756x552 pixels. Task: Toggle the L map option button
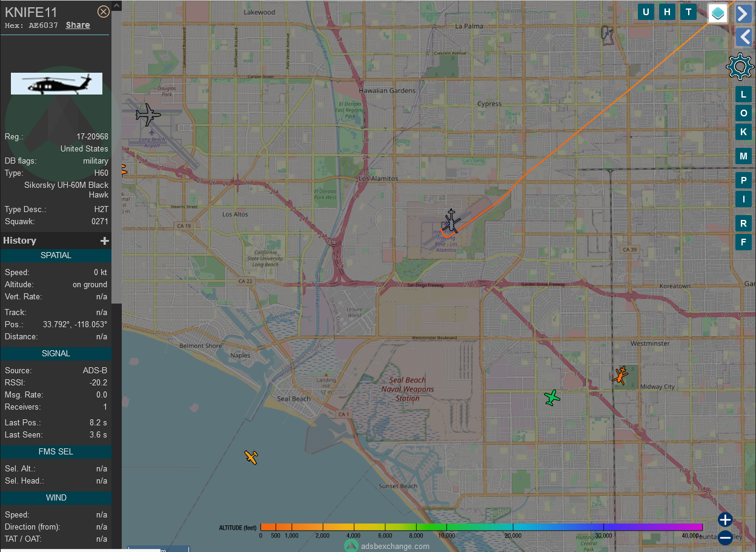pos(744,95)
